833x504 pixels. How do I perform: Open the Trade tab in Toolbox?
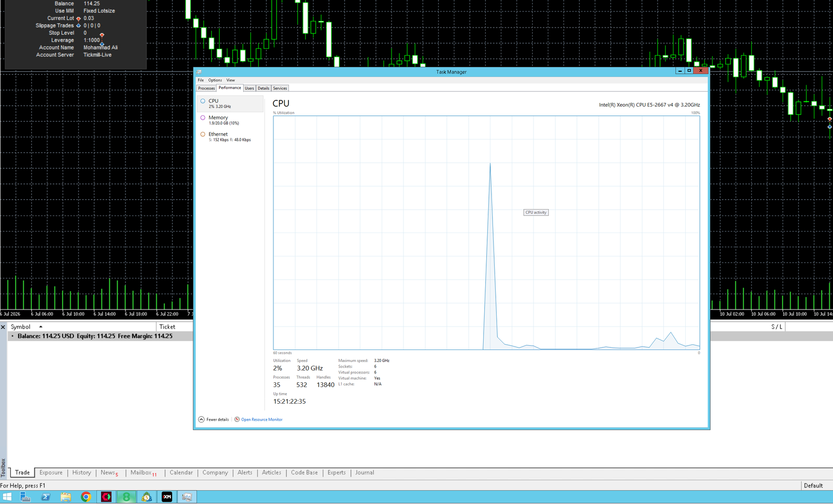point(22,473)
